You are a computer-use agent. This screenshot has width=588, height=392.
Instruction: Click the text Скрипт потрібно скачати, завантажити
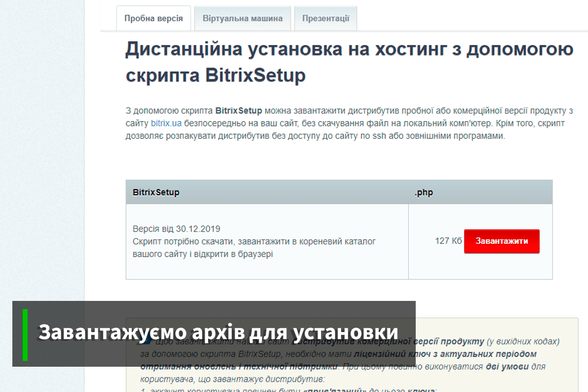point(212,242)
